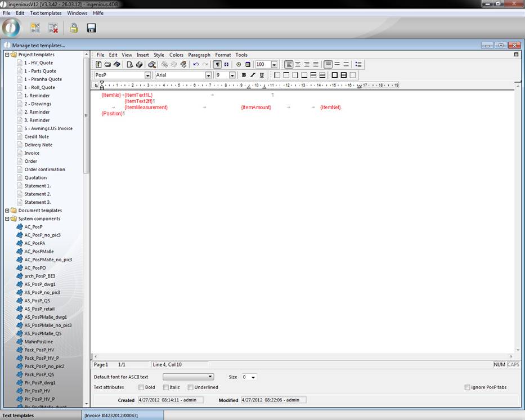Click the undo arrow icon
Image resolution: width=525 pixels, height=420 pixels.
click(x=196, y=65)
